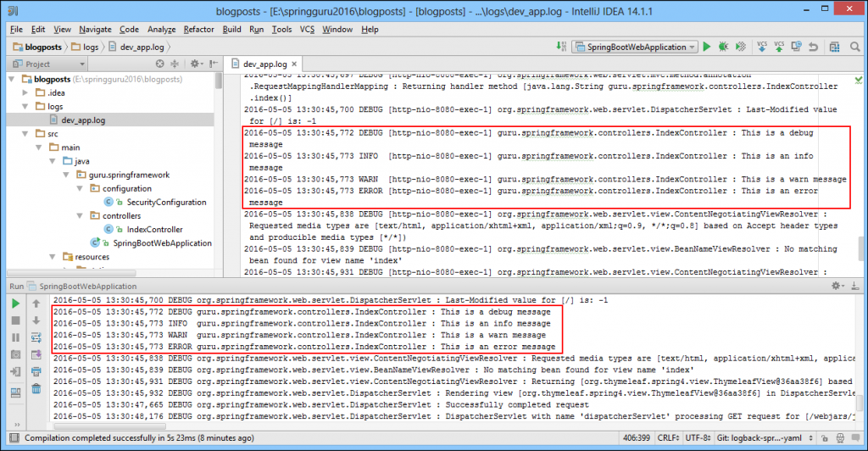Select SecurityConfiguration in the project tree
This screenshot has width=868, height=451.
click(x=166, y=202)
